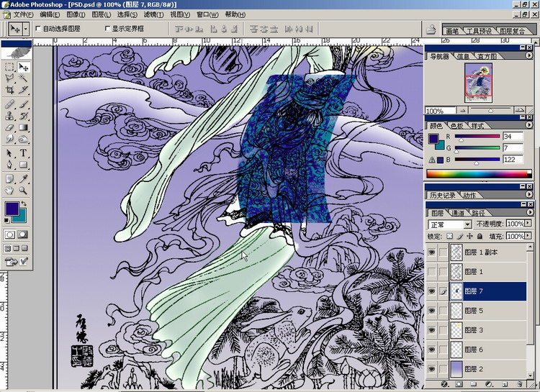Toggle lock transparent pixels

[449, 236]
